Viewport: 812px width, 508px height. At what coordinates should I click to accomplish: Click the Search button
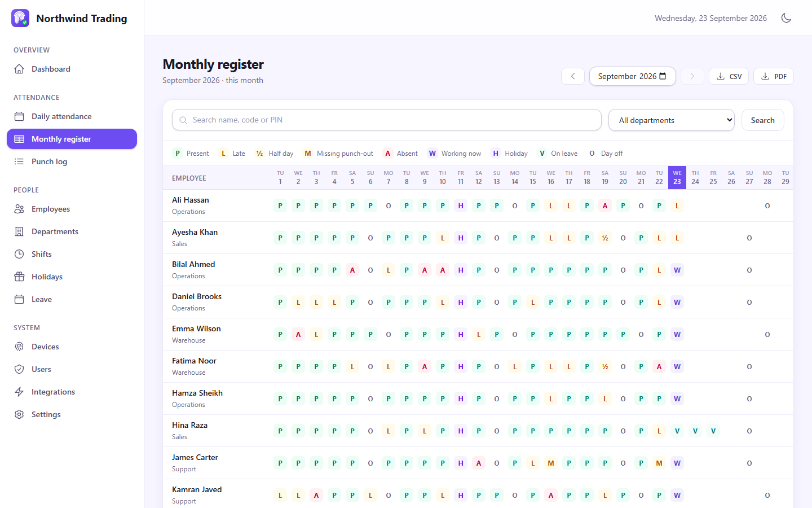[763, 120]
